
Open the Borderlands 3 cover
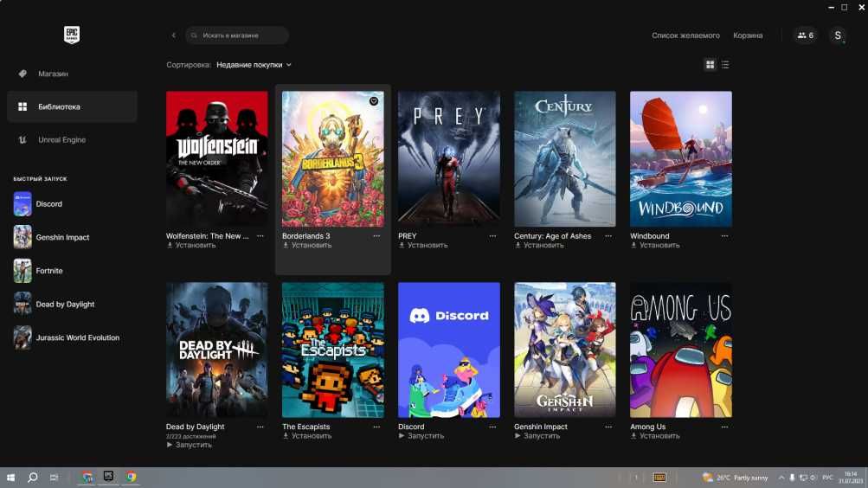coord(332,159)
